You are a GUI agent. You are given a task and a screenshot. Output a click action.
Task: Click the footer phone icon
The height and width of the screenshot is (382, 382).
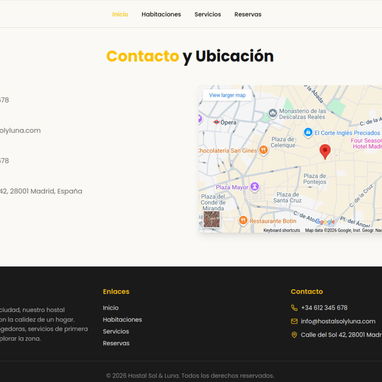294,308
